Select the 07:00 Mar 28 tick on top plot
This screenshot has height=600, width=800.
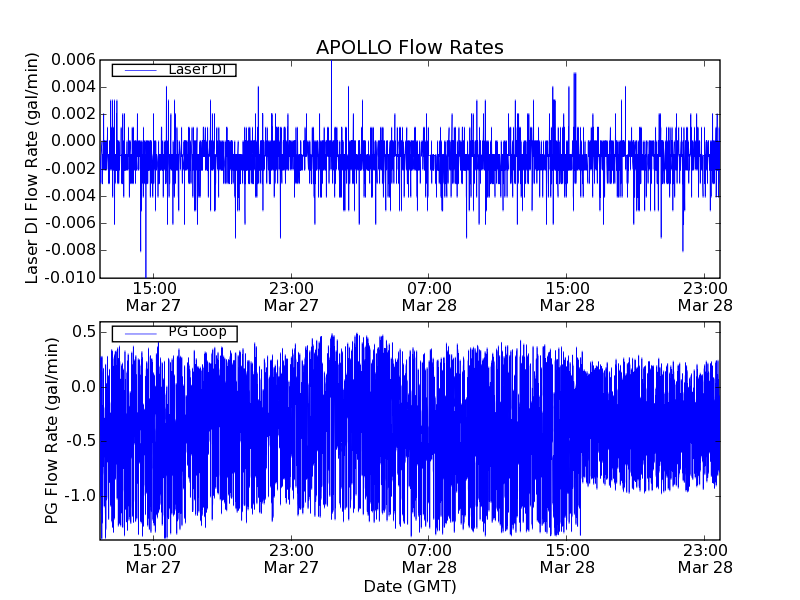tap(429, 296)
